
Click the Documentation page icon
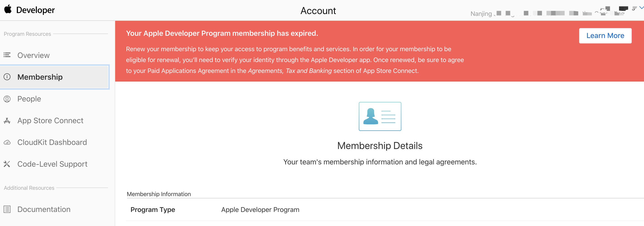(x=7, y=209)
